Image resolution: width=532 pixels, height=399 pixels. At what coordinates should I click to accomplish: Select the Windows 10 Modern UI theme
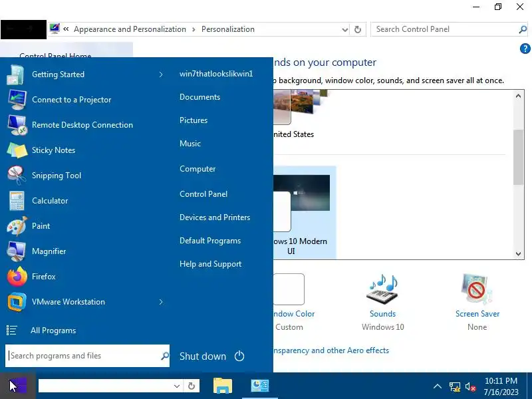tap(305, 213)
